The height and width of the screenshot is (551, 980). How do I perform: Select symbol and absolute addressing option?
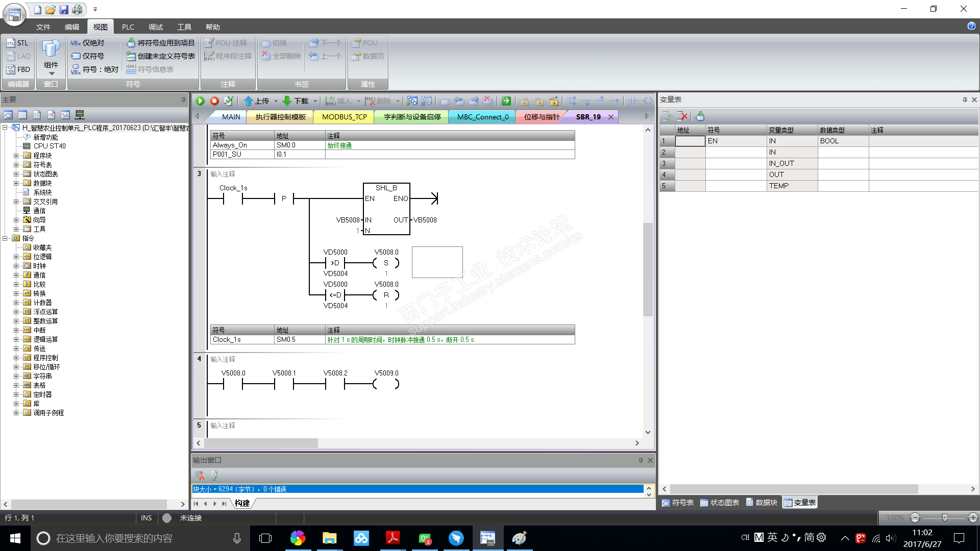pyautogui.click(x=95, y=69)
